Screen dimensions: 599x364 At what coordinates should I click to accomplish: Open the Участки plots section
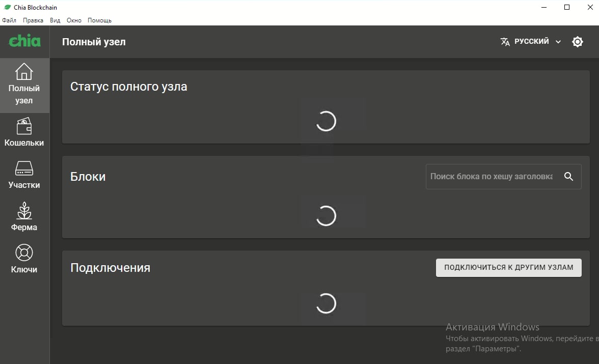point(24,175)
